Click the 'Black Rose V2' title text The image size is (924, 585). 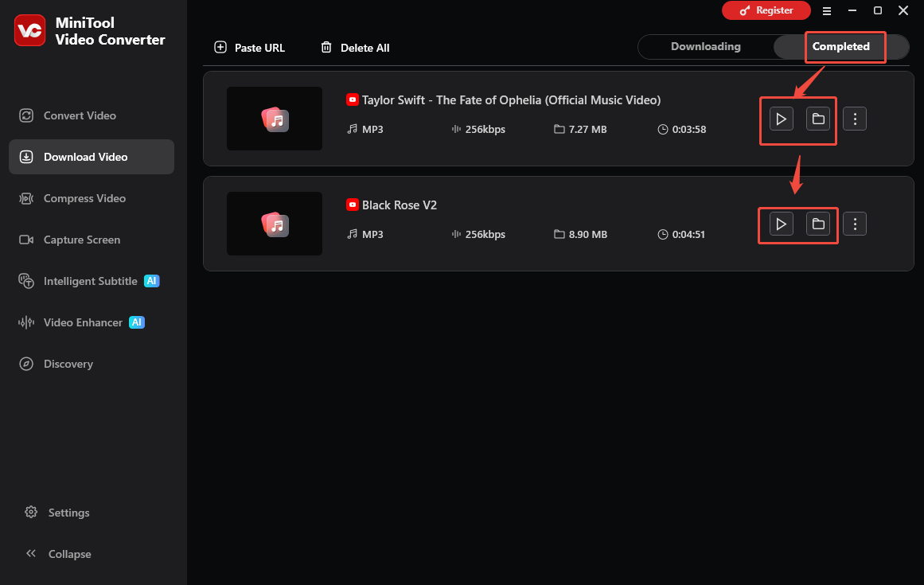400,205
